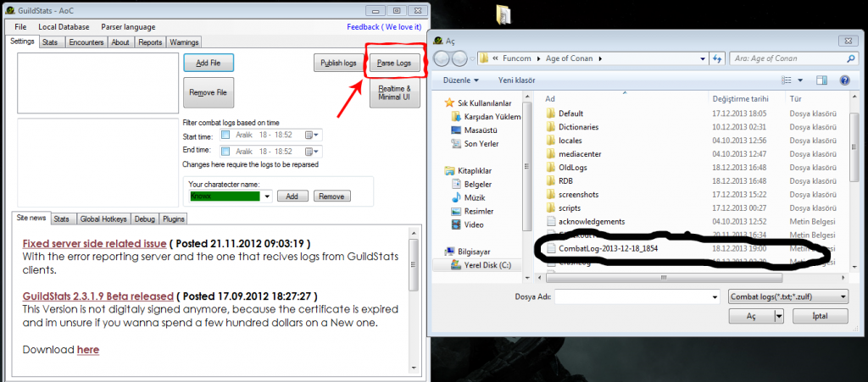Viewport: 868px width, 382px height.
Task: Click the refresh icon beside address bar
Action: coord(717,58)
